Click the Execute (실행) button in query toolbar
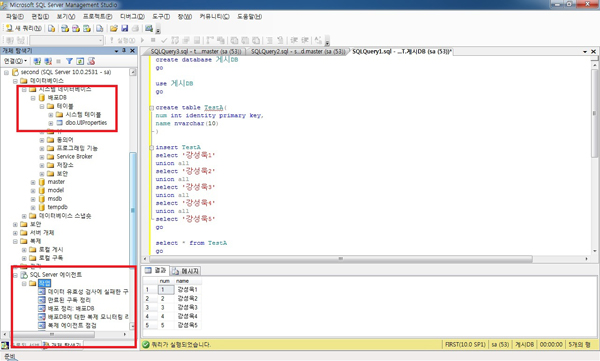 pyautogui.click(x=122, y=40)
